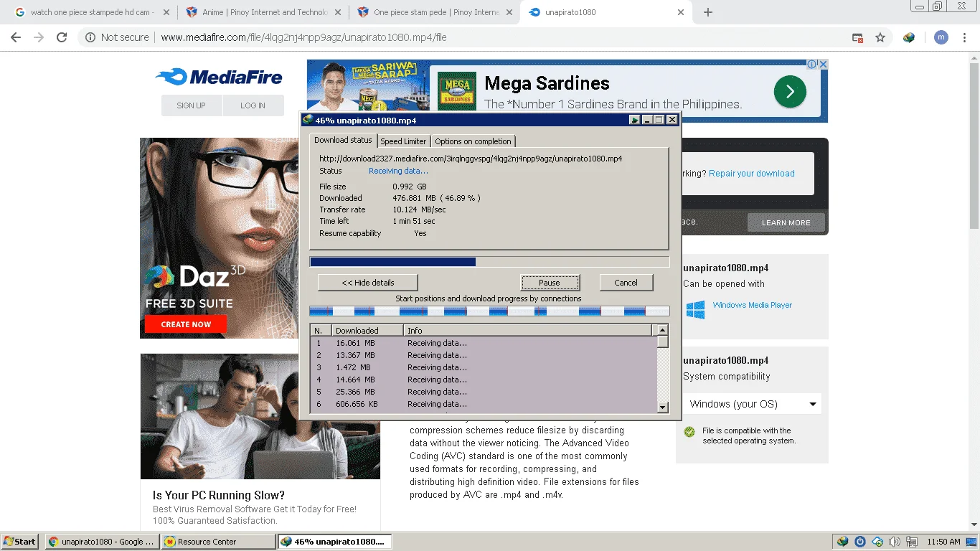Click the 11:50 AM system clock
Image resolution: width=980 pixels, height=551 pixels.
[943, 542]
